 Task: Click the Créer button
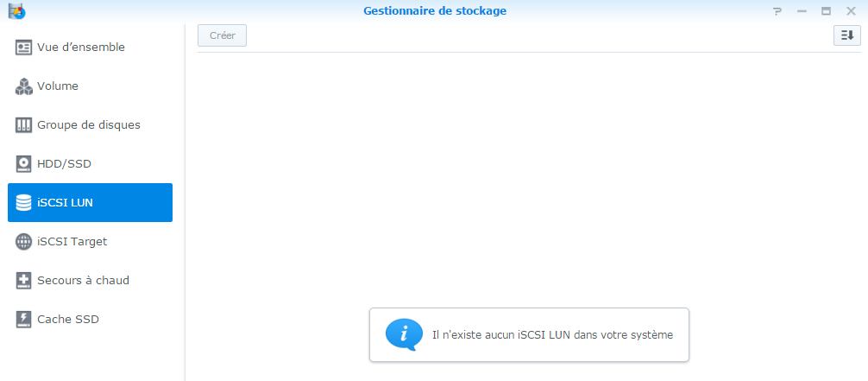click(222, 35)
